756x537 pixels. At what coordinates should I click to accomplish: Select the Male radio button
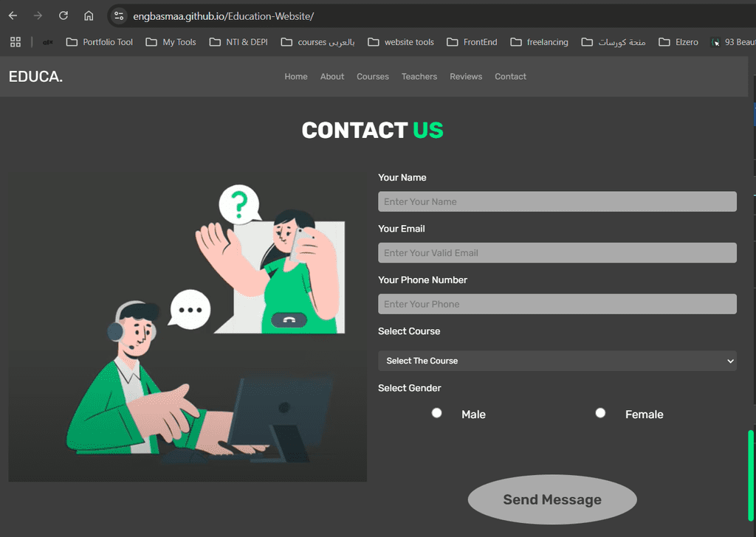click(437, 413)
